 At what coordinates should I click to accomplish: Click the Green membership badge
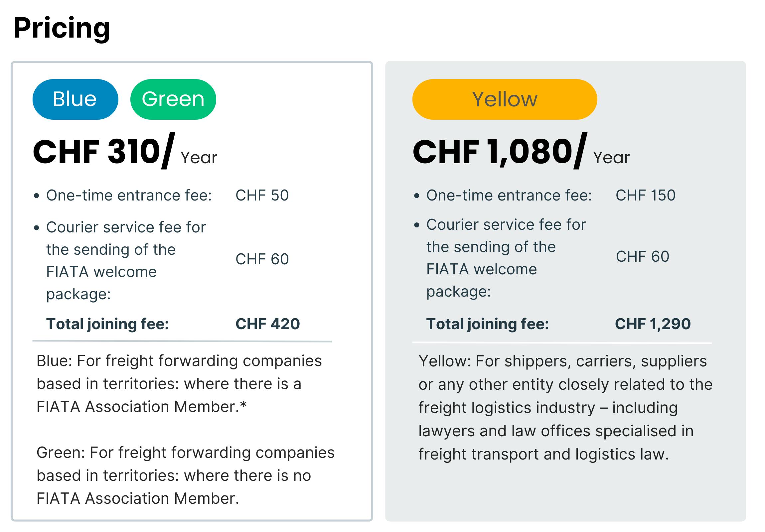[x=173, y=99]
